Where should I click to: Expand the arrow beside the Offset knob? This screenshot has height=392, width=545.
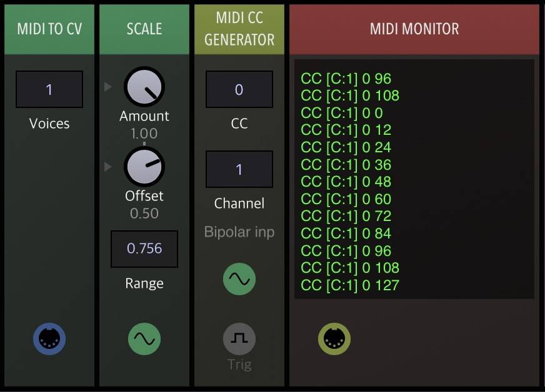point(107,167)
